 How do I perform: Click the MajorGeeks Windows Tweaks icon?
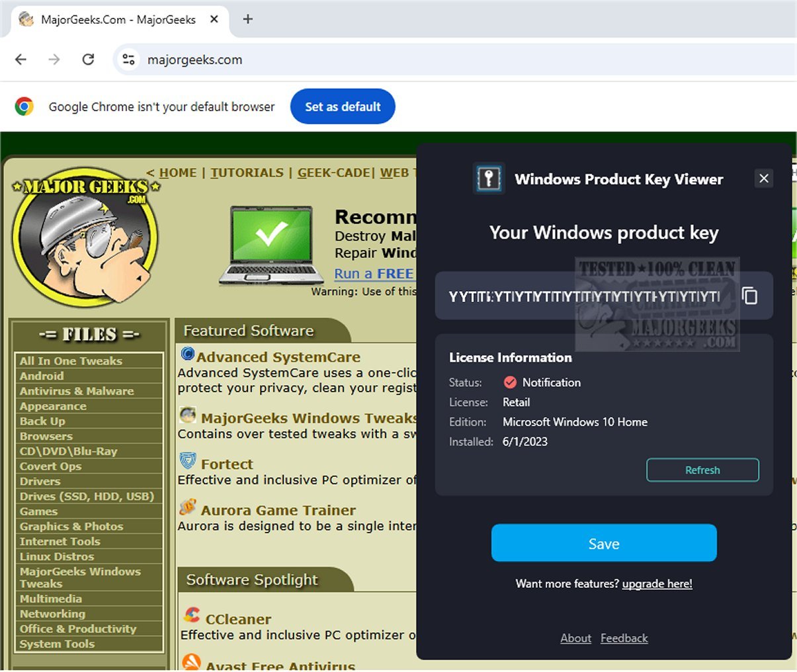(188, 415)
